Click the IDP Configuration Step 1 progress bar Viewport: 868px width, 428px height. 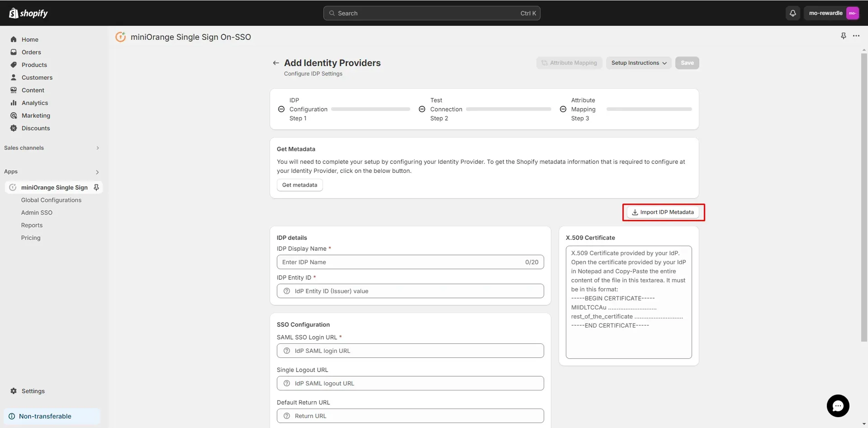pyautogui.click(x=370, y=109)
